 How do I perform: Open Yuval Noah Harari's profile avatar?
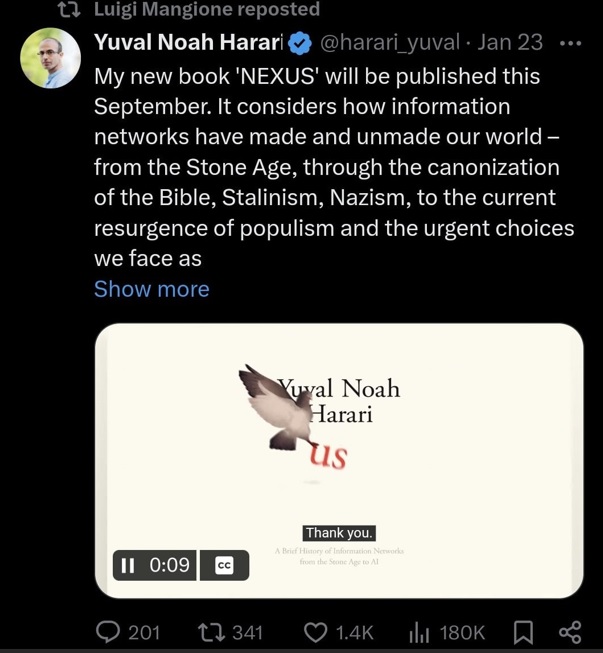coord(50,58)
